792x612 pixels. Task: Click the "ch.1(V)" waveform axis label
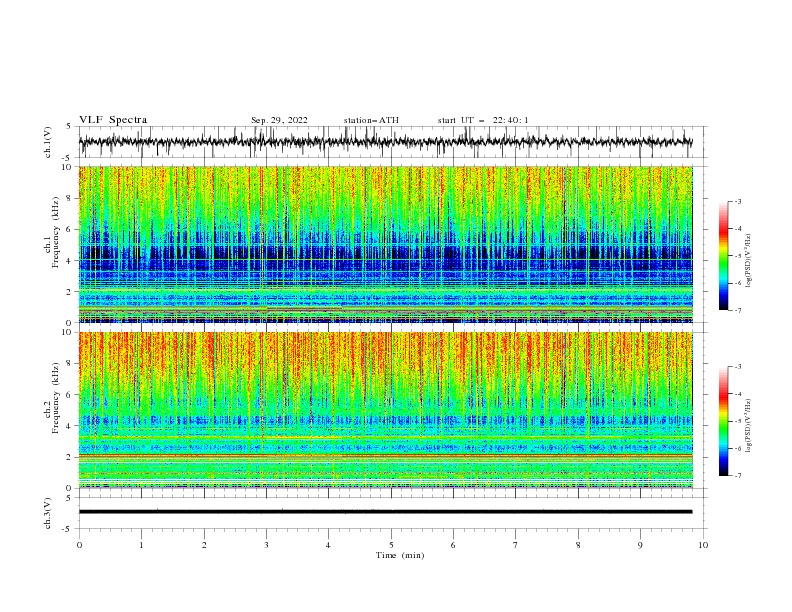click(48, 142)
